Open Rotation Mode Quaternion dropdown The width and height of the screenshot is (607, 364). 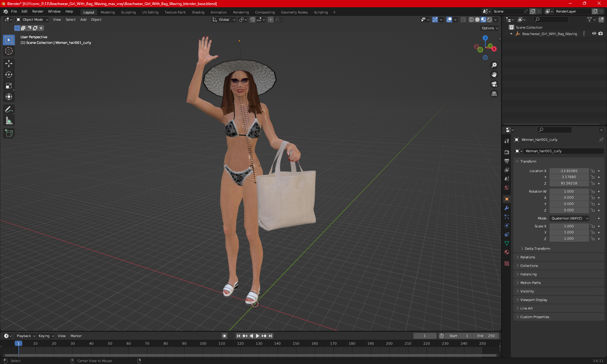point(569,218)
